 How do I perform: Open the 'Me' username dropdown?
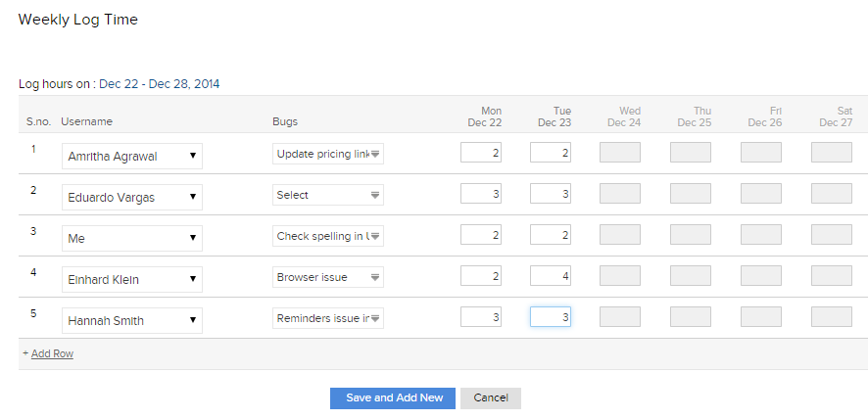click(132, 238)
